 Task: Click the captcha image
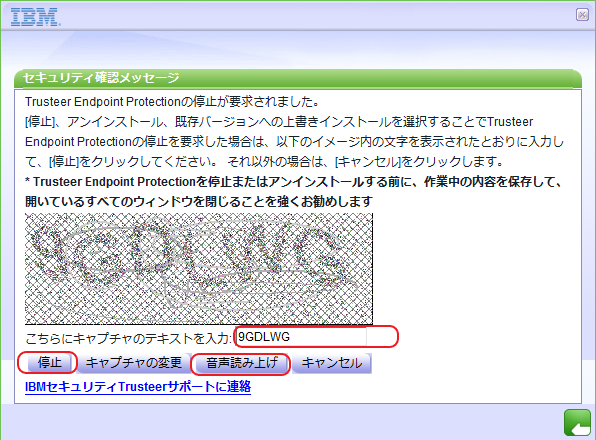pyautogui.click(x=199, y=269)
